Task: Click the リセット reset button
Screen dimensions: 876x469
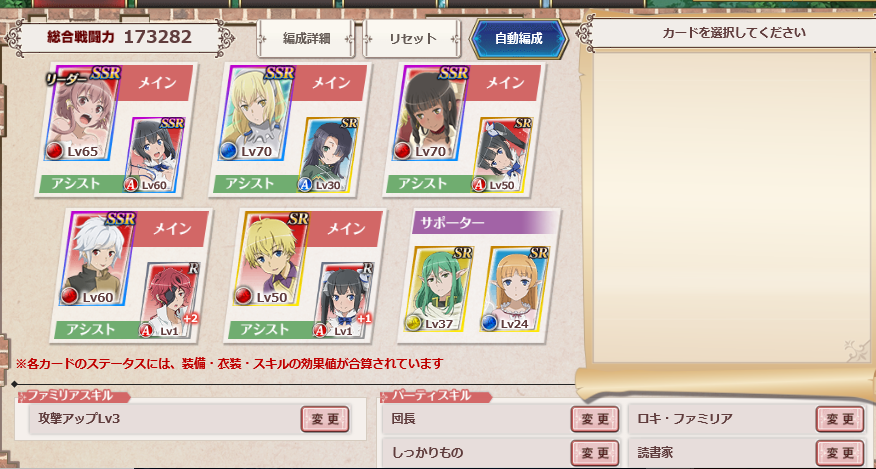Action: click(x=412, y=39)
